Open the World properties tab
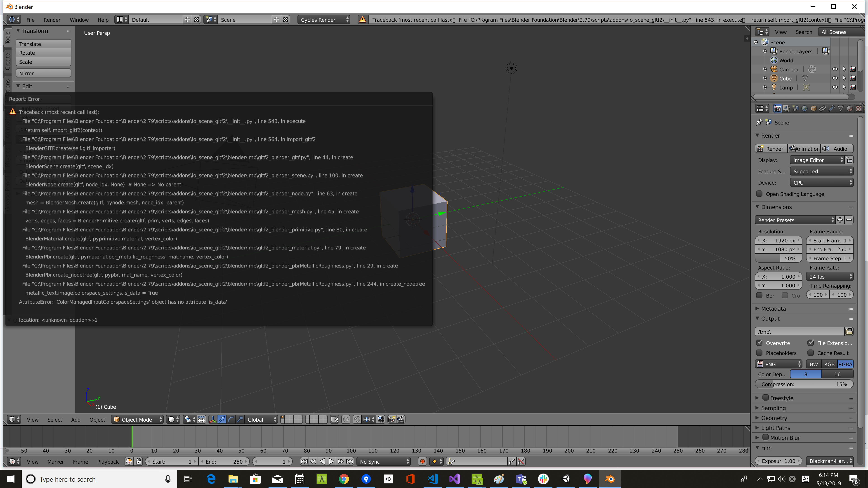The image size is (868, 488). click(805, 108)
